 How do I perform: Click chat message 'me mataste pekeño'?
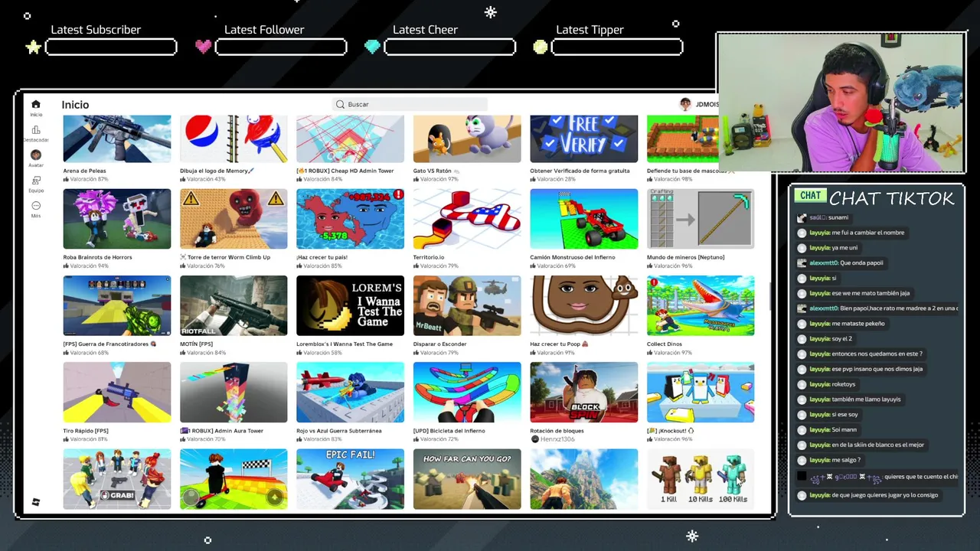[x=857, y=324]
